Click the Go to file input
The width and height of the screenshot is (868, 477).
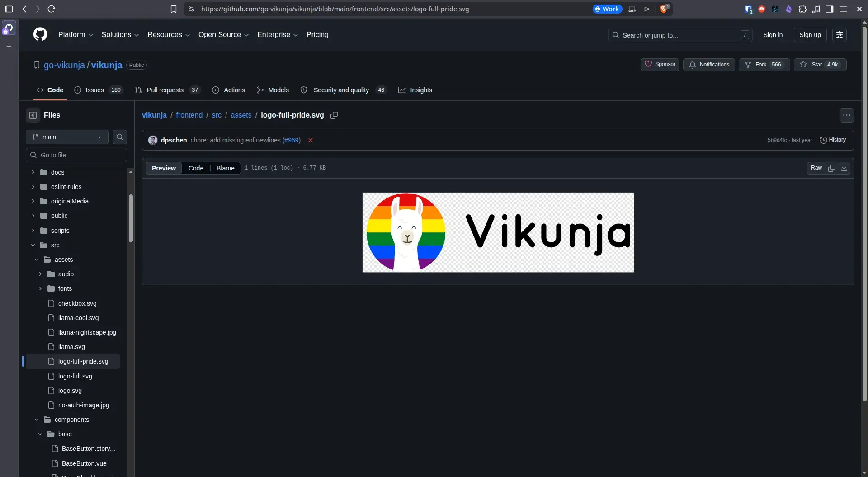click(76, 155)
